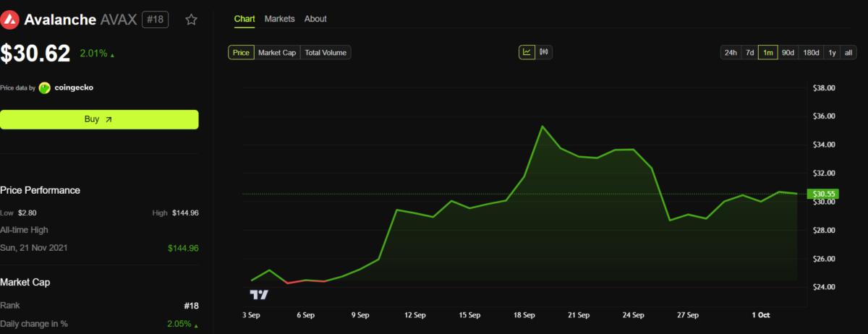Click the green Buy button

click(99, 119)
